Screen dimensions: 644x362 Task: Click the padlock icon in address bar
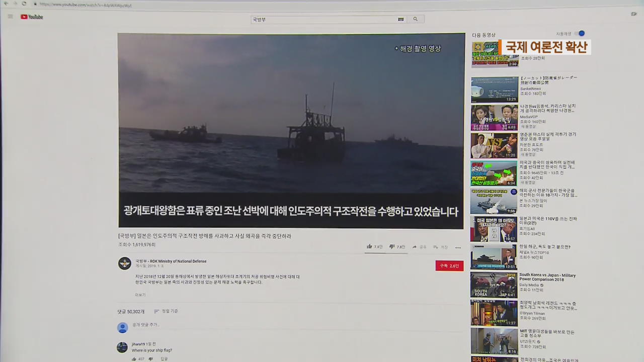tap(35, 5)
